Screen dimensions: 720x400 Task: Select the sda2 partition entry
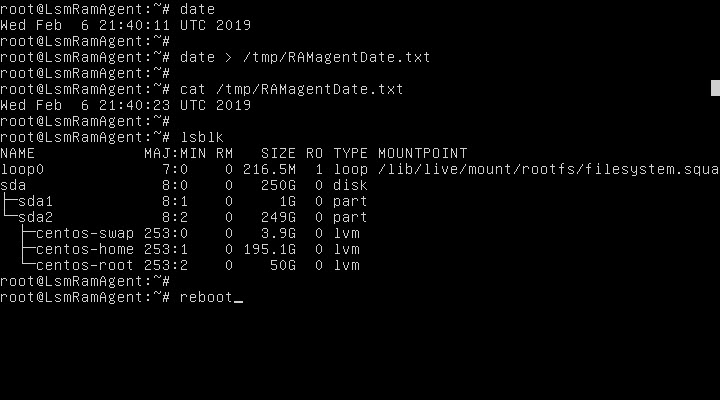[x=36, y=217]
